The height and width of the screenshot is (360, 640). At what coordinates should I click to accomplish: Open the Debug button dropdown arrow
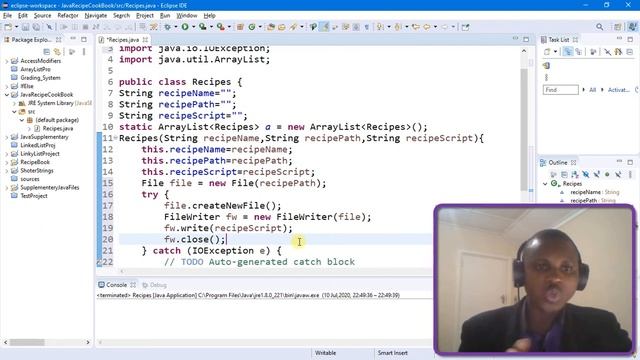(x=176, y=27)
